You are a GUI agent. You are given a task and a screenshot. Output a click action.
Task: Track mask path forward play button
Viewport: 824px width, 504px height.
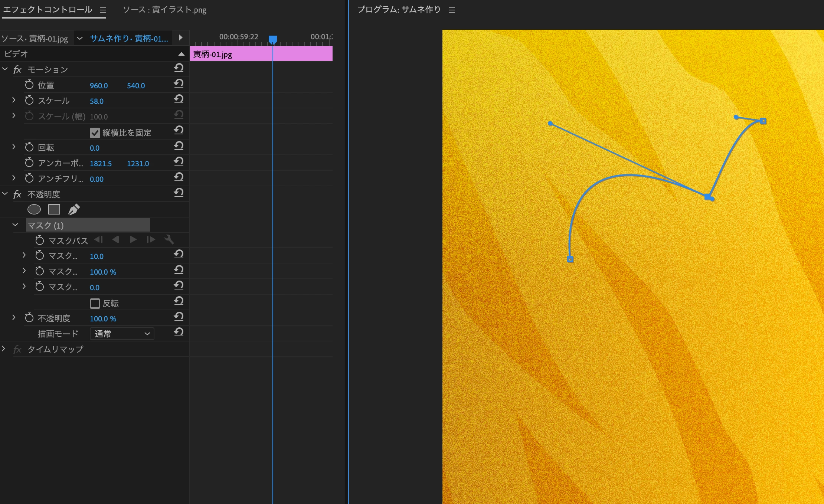pos(133,240)
